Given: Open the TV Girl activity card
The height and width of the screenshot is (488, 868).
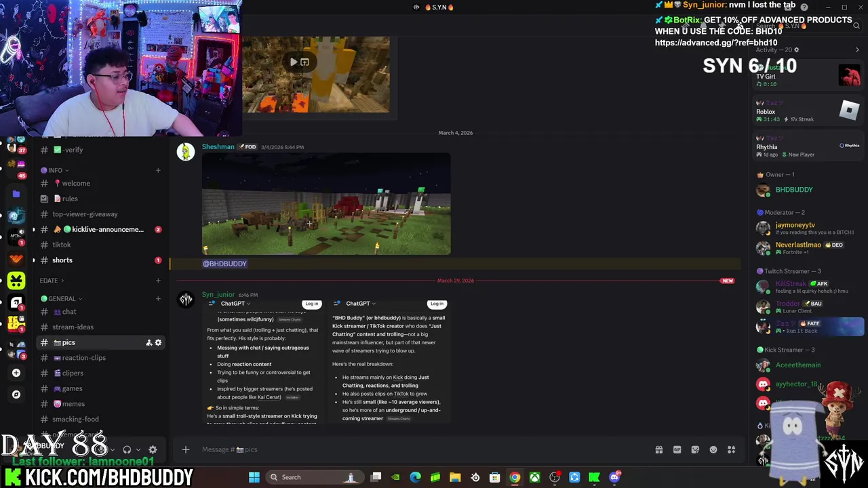Looking at the screenshot, I should coord(808,75).
